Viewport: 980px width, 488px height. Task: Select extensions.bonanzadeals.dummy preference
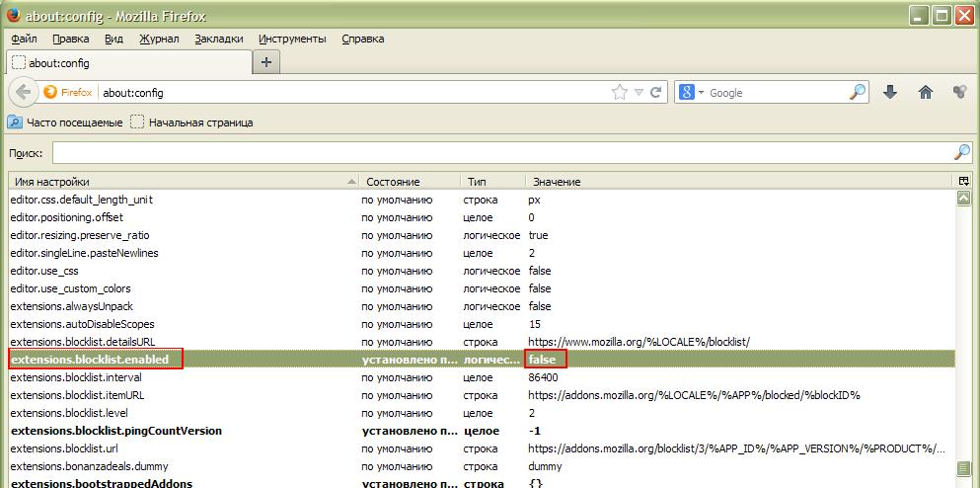pyautogui.click(x=482, y=466)
